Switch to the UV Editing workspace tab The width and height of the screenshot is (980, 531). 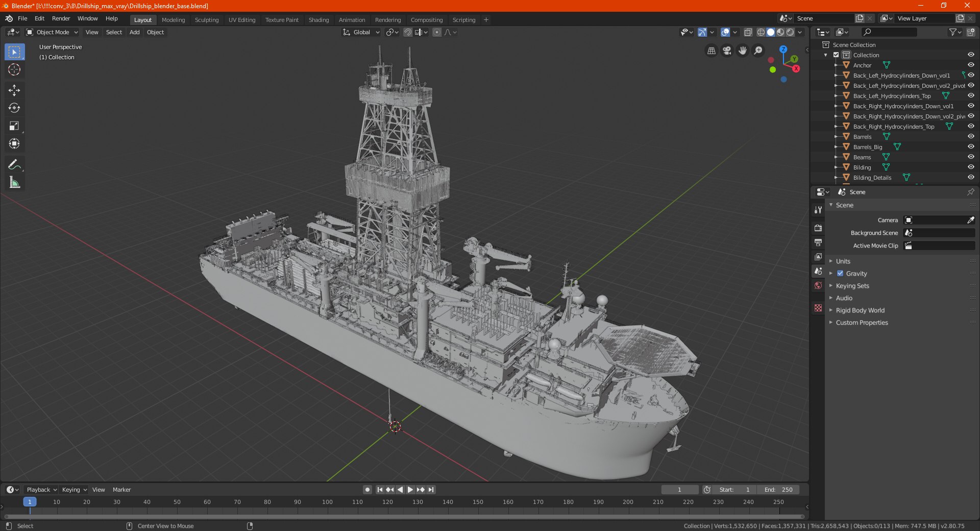241,20
